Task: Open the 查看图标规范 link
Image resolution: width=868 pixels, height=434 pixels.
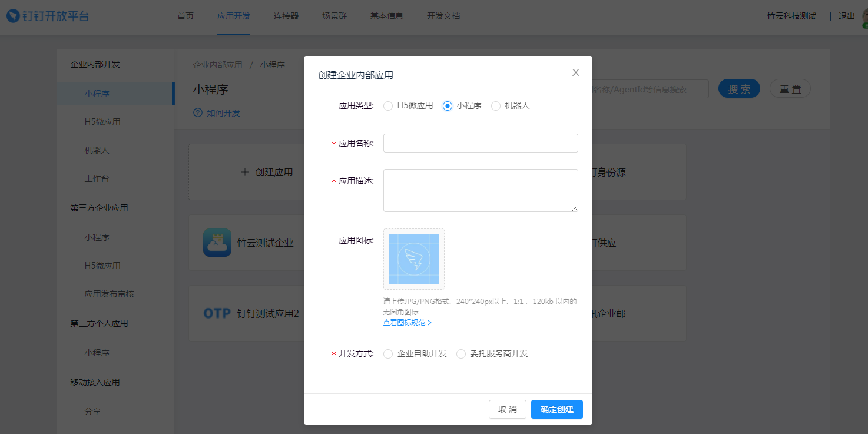Action: (408, 323)
